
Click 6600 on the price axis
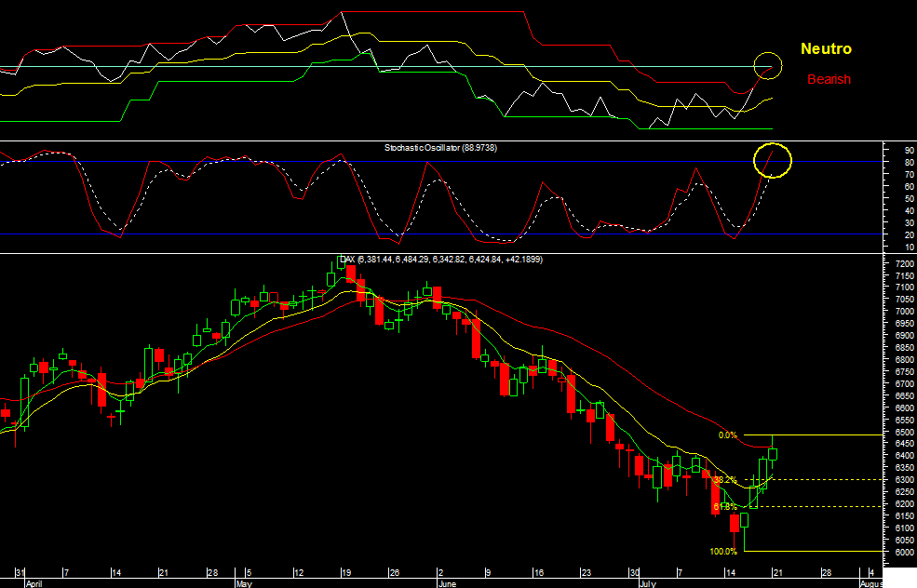tap(904, 408)
